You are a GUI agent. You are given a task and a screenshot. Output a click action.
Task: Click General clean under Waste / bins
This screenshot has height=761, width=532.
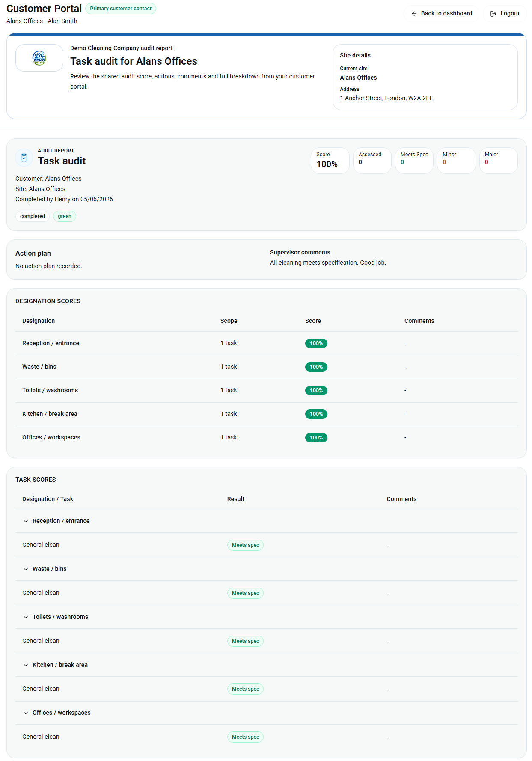pos(41,593)
